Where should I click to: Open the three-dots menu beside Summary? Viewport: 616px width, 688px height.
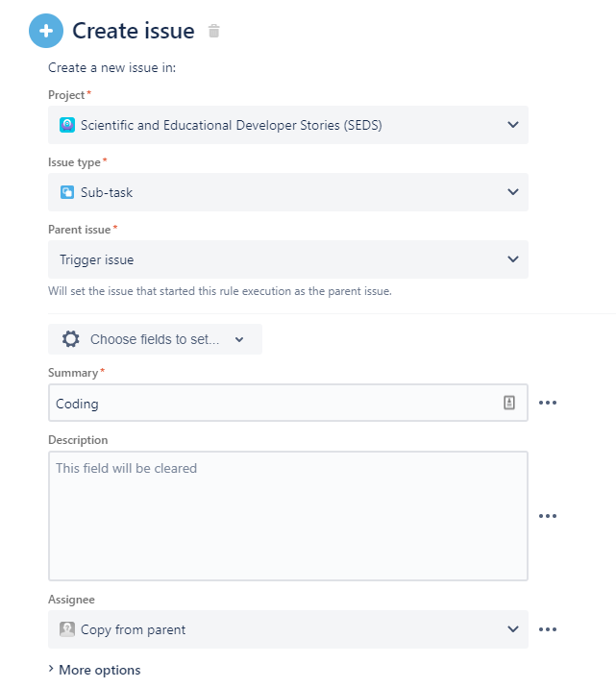click(x=548, y=403)
